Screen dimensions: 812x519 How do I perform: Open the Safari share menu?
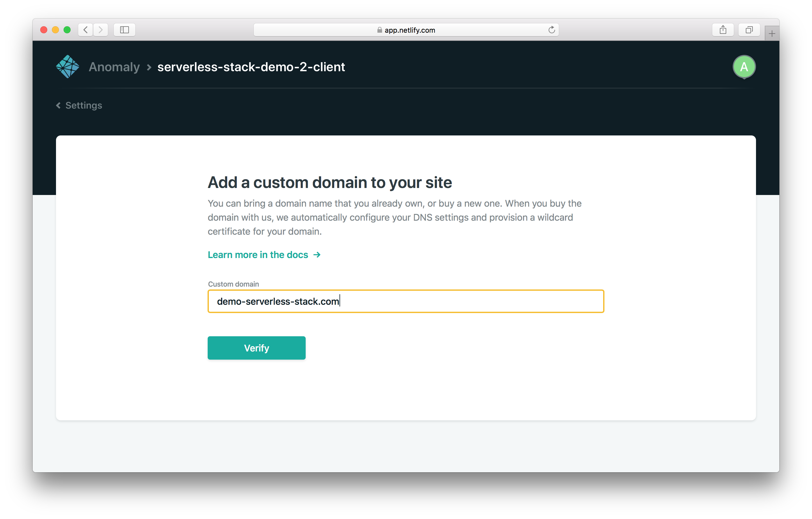[x=723, y=30]
